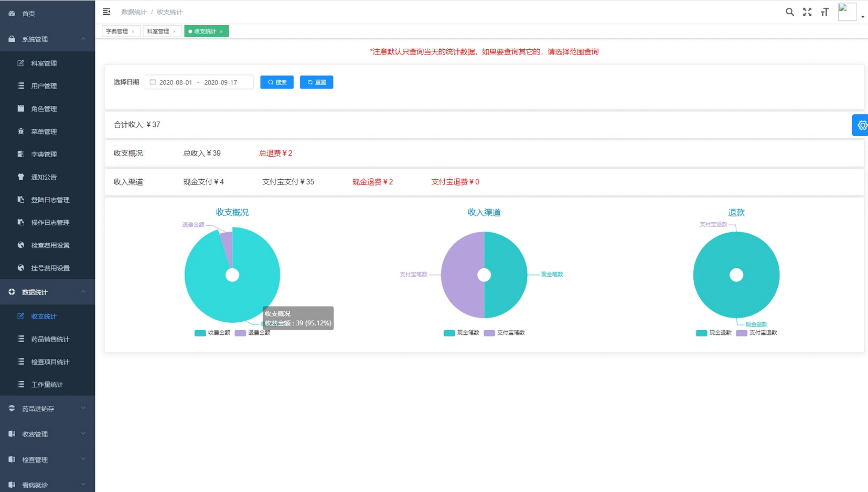
Task: Open font size setting icon
Action: pyautogui.click(x=824, y=12)
